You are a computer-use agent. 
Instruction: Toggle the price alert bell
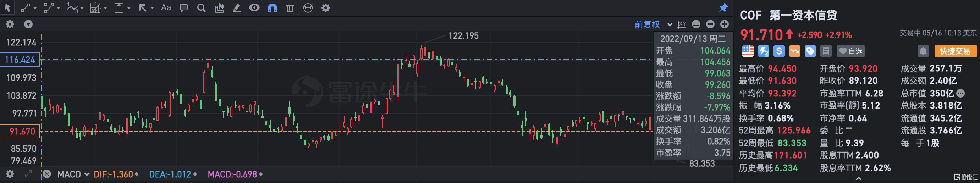click(x=923, y=51)
